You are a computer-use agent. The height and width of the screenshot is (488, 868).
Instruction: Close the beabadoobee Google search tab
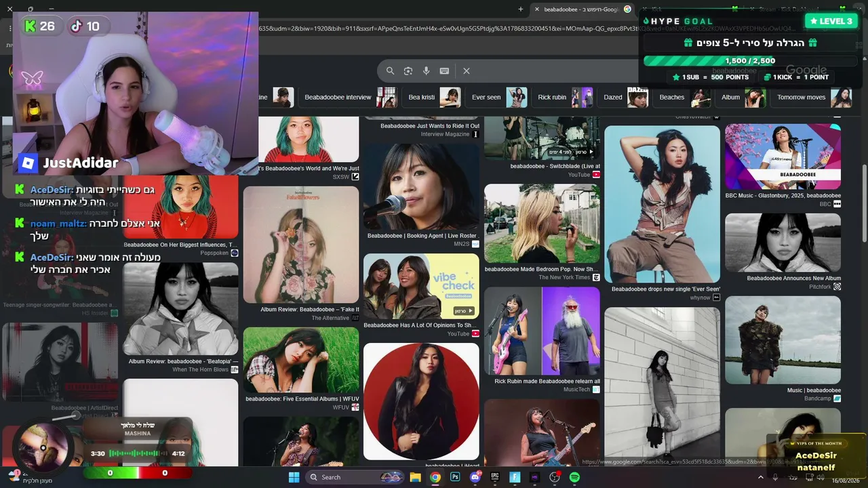coord(537,9)
